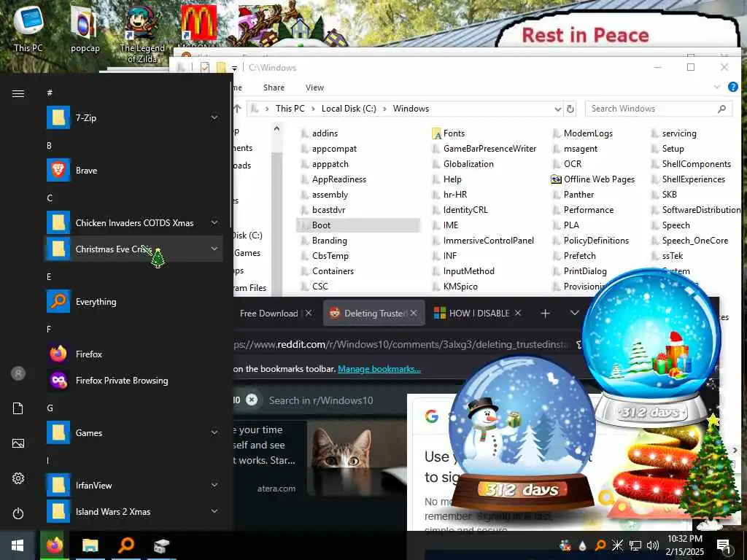Open the notification center icon
The width and height of the screenshot is (747, 560).
click(x=724, y=545)
